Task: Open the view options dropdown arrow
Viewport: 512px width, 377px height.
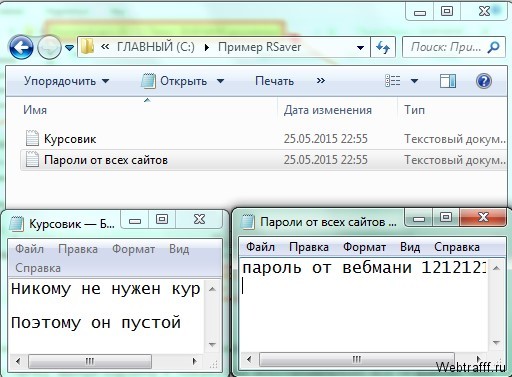Action: 414,81
